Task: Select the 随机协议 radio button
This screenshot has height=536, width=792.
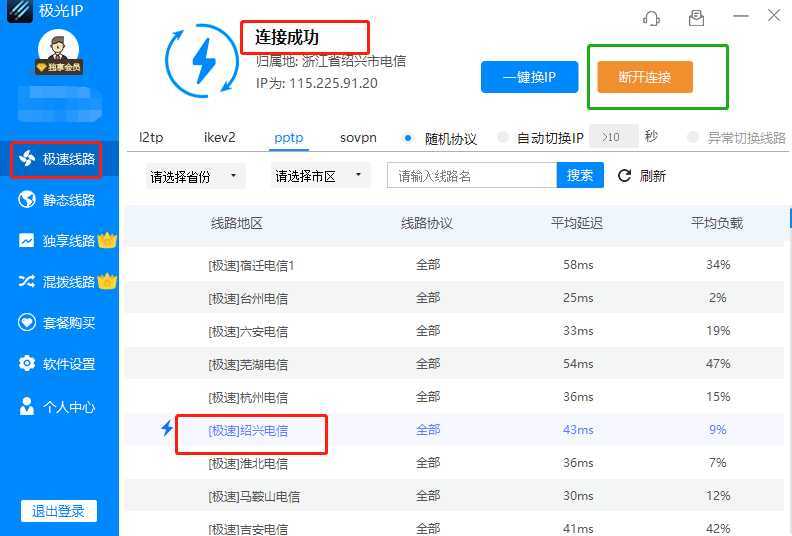Action: (408, 137)
